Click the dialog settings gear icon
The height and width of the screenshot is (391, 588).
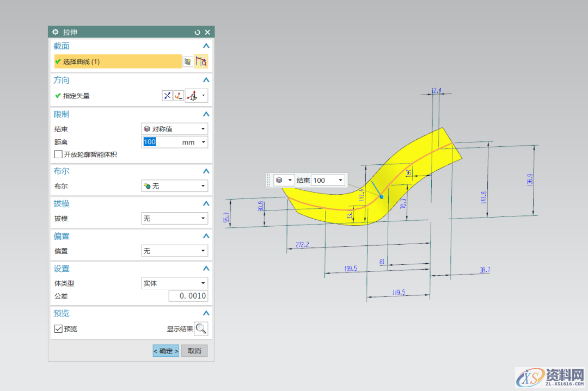(56, 32)
